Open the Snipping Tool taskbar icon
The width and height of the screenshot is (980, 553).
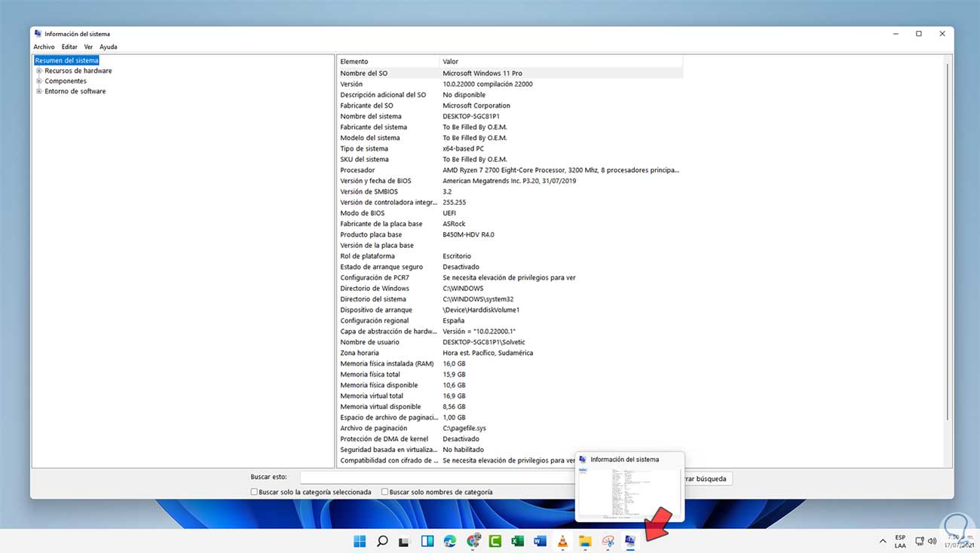608,541
